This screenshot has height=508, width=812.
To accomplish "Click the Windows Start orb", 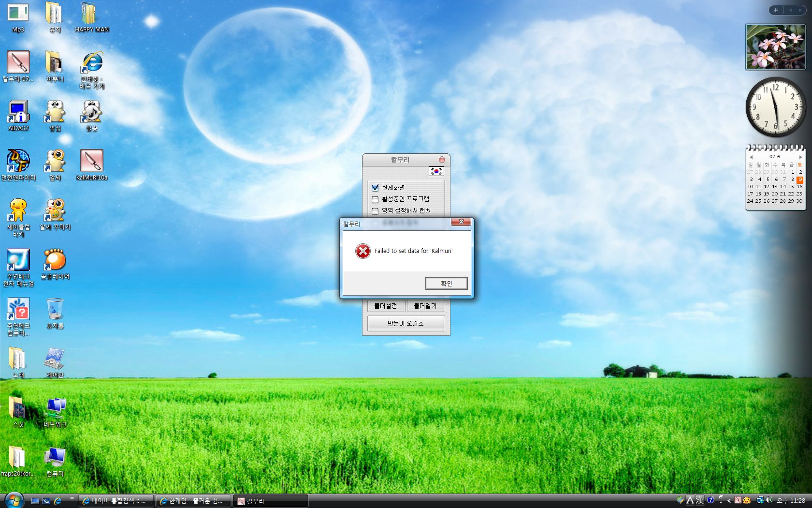I will 14,500.
